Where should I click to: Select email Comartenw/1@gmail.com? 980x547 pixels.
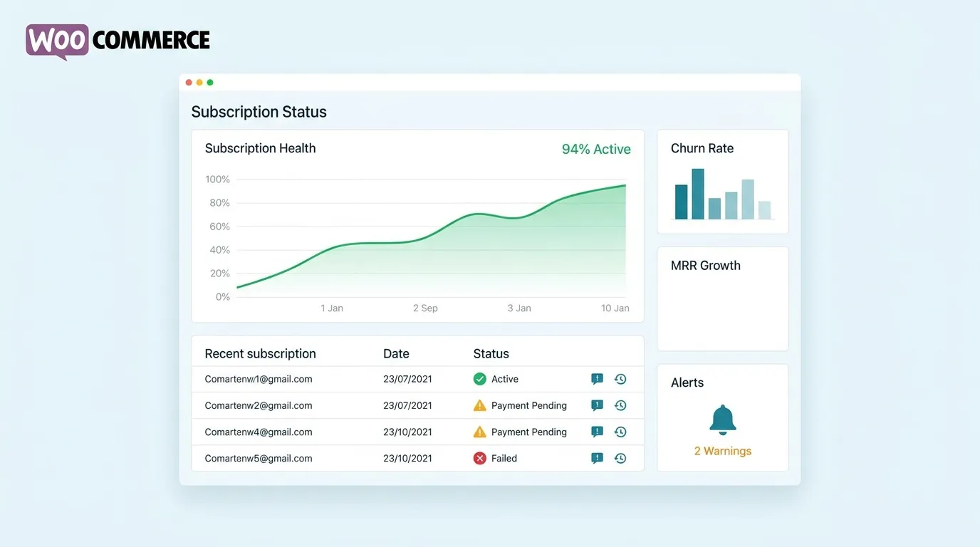(x=259, y=379)
